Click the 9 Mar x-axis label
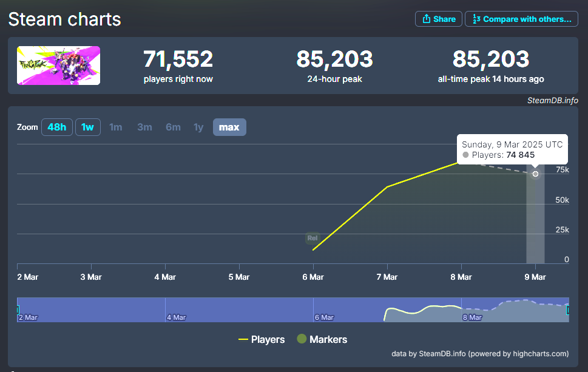Screen dimensions: 588x372 tap(535, 277)
